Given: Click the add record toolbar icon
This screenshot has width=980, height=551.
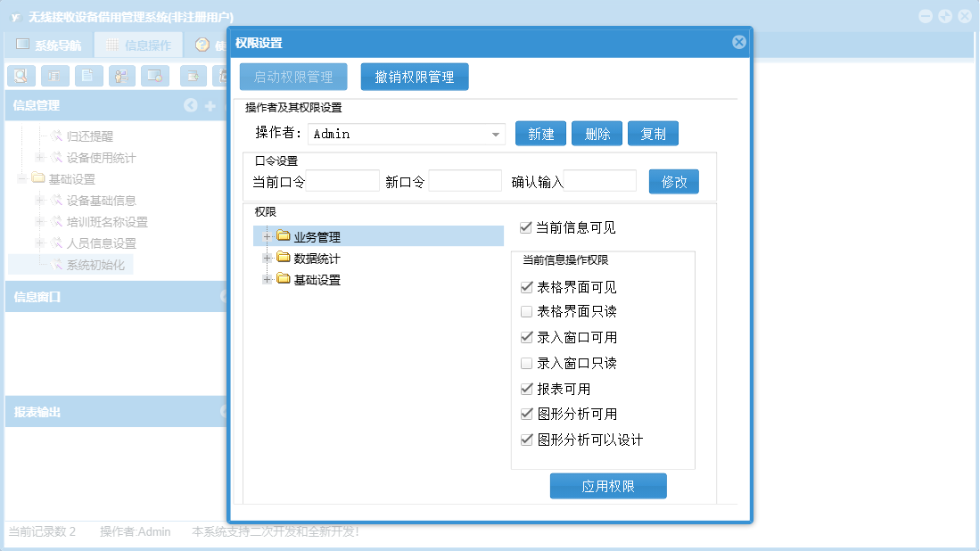Looking at the screenshot, I should tap(194, 76).
